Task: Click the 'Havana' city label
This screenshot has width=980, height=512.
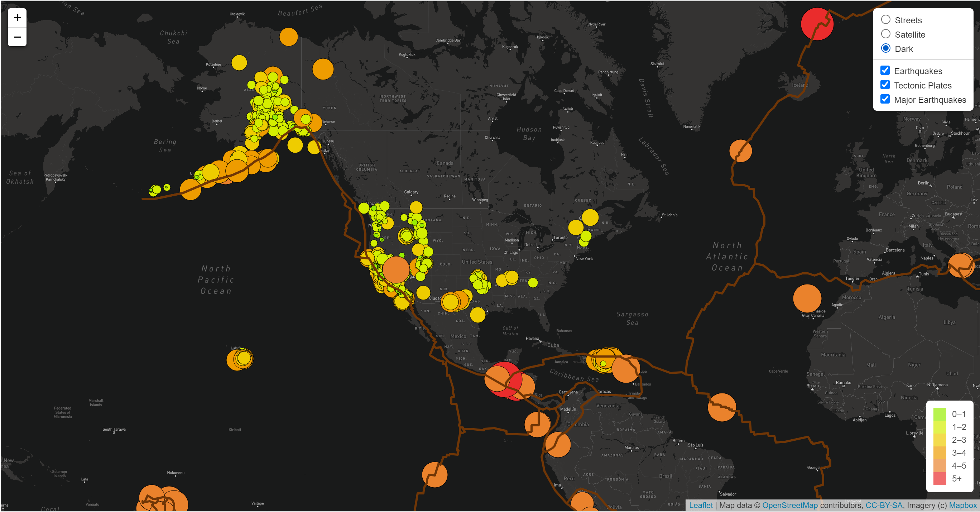Action: click(x=532, y=339)
